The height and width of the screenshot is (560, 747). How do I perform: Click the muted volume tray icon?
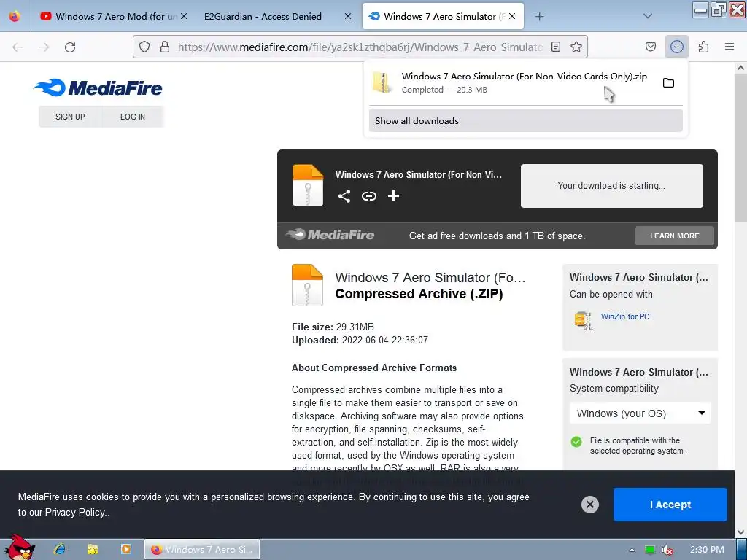pyautogui.click(x=667, y=550)
